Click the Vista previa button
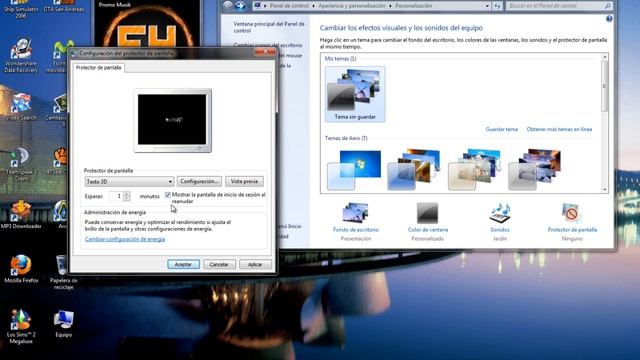 244,181
